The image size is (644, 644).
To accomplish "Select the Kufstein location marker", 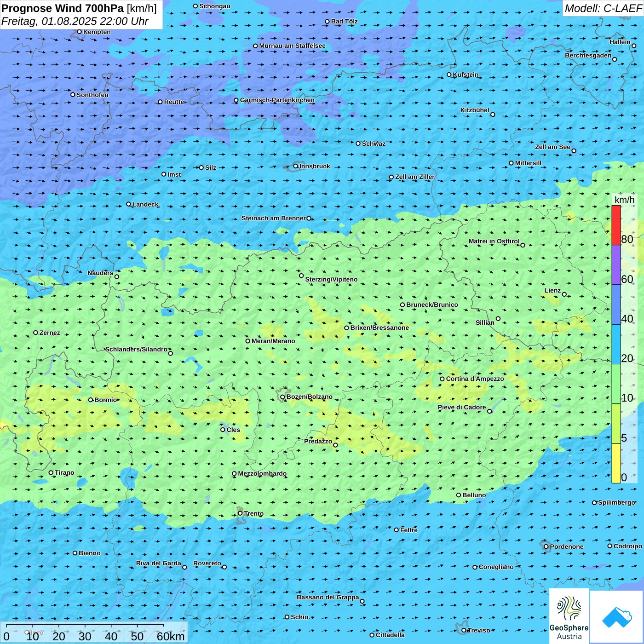I will [x=449, y=75].
